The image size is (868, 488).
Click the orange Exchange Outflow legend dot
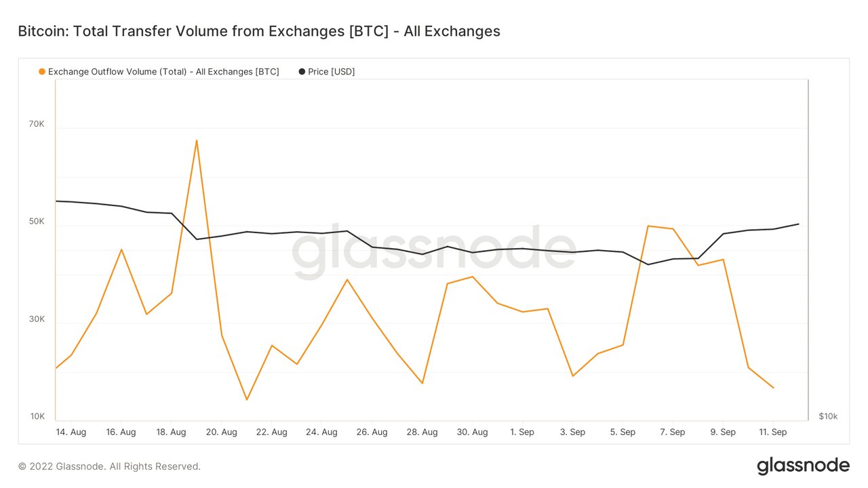42,72
